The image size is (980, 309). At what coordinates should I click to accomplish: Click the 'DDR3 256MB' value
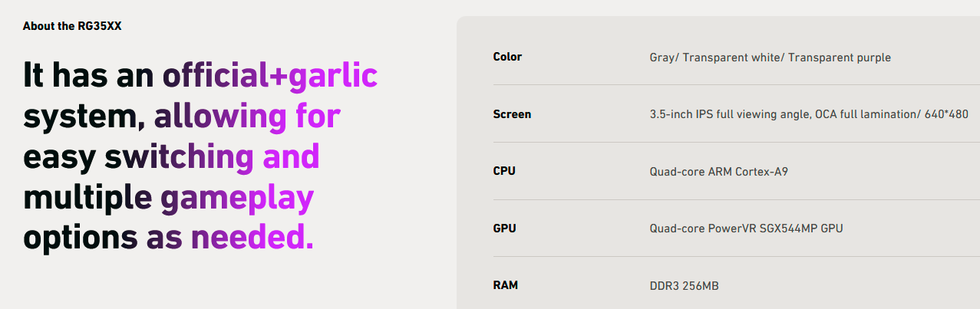684,286
